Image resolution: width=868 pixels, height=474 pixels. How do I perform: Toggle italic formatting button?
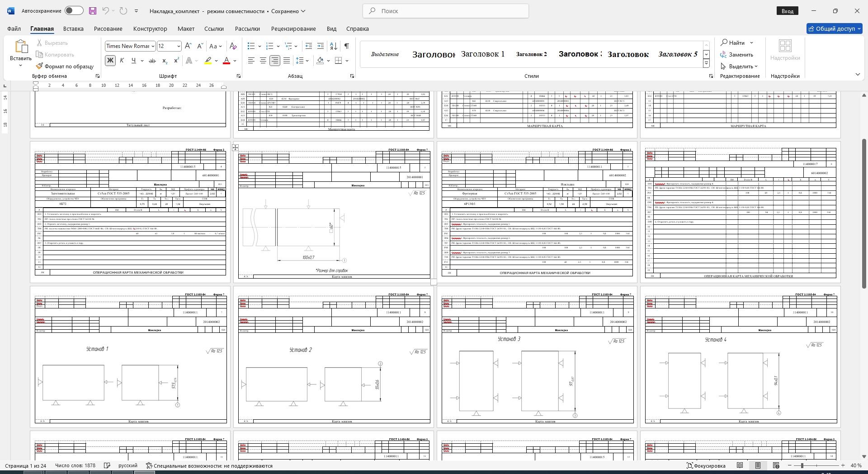[x=122, y=61]
